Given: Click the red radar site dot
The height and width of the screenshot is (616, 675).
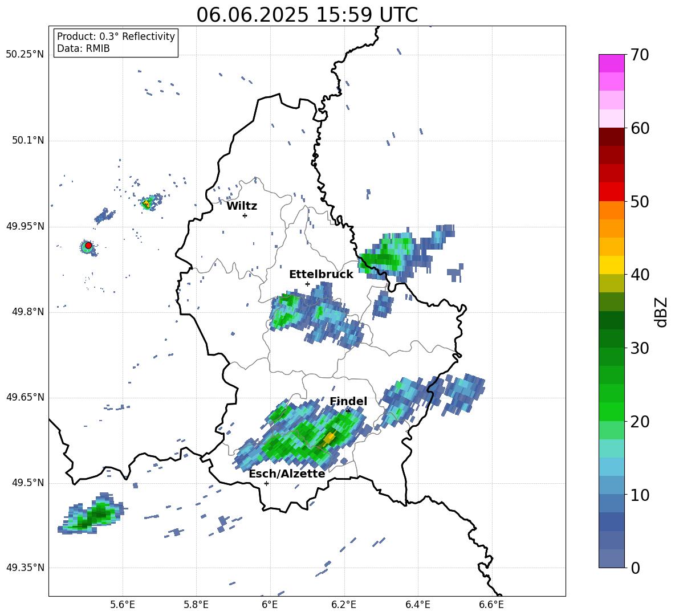Looking at the screenshot, I should point(88,245).
